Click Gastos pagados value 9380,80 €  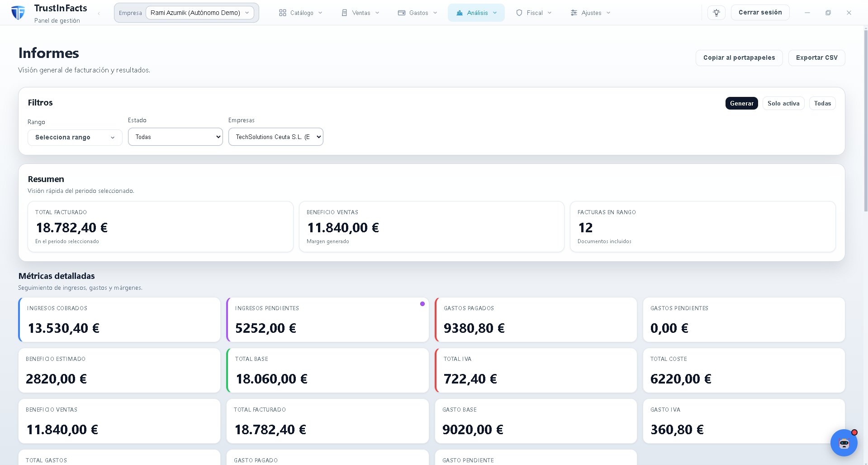pyautogui.click(x=474, y=328)
